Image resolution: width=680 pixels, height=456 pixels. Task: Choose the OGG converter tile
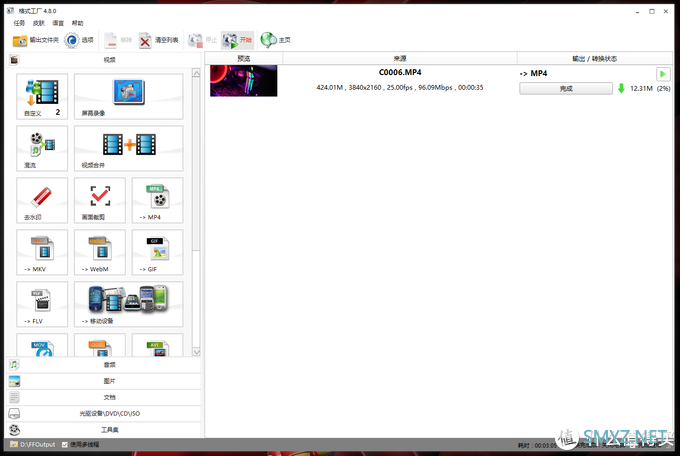[100, 345]
